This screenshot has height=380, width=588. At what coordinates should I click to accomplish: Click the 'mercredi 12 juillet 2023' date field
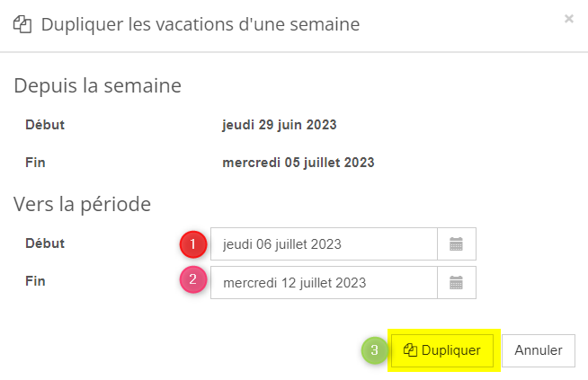[x=324, y=282]
